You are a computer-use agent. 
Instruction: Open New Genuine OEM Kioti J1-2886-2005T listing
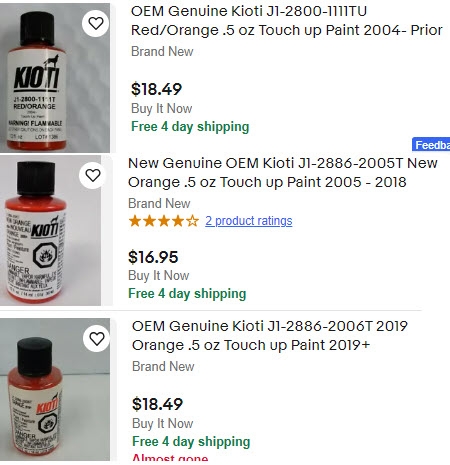283,172
